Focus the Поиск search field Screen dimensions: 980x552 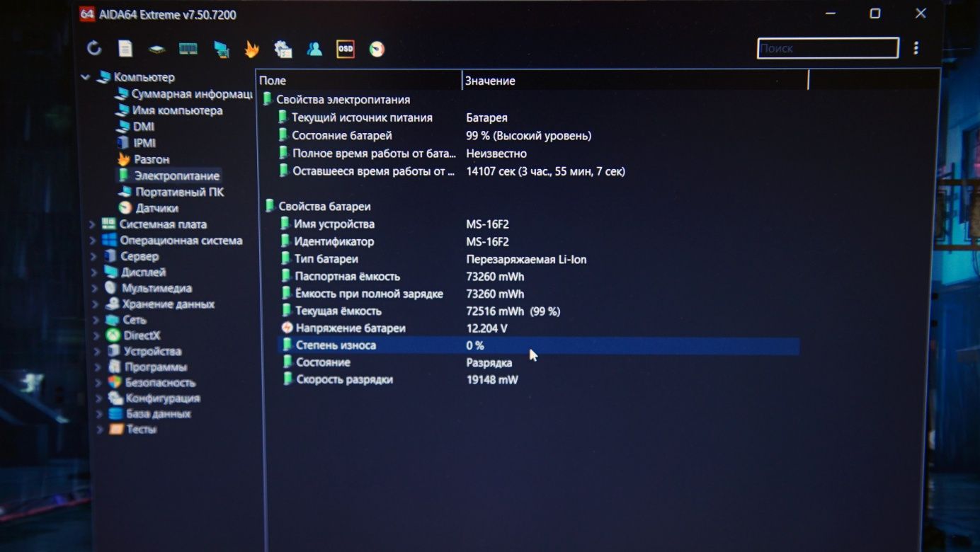828,48
